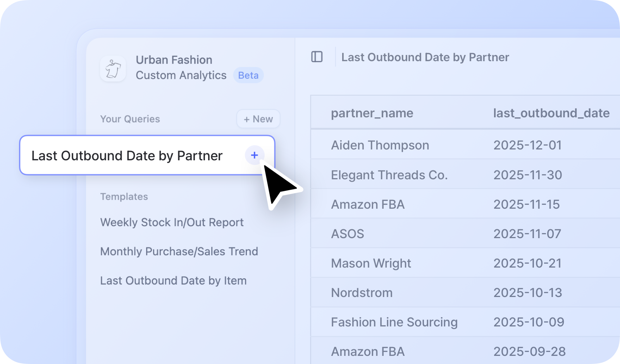Select Last Outbound Date by Partner query
The width and height of the screenshot is (620, 364).
[x=127, y=156]
